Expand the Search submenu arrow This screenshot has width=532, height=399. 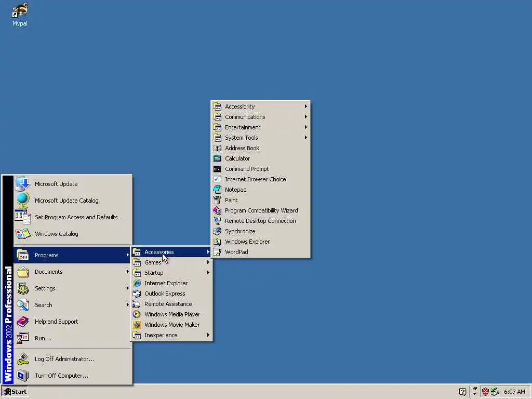pyautogui.click(x=128, y=305)
